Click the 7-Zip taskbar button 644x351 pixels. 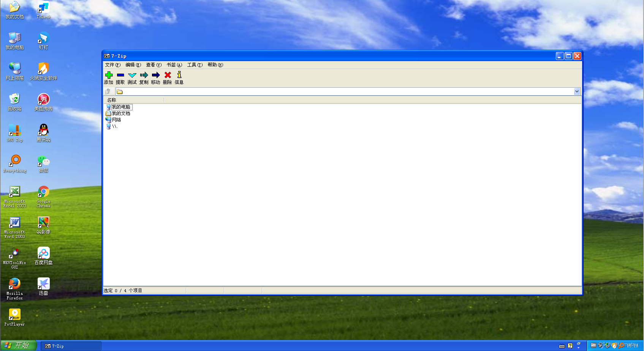coord(71,346)
